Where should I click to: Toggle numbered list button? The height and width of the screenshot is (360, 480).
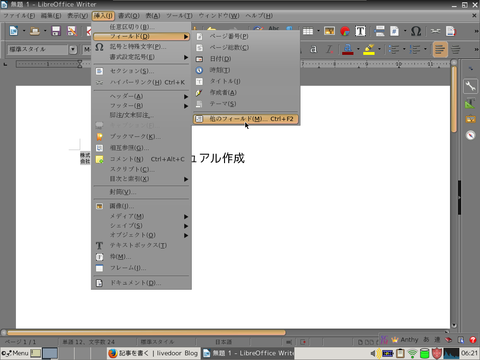[x=415, y=49]
